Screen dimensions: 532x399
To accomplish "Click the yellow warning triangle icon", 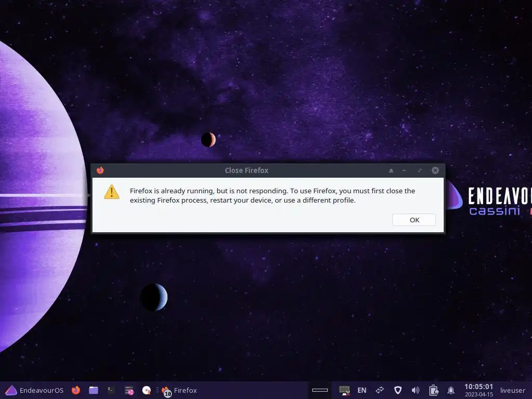I will click(x=112, y=192).
